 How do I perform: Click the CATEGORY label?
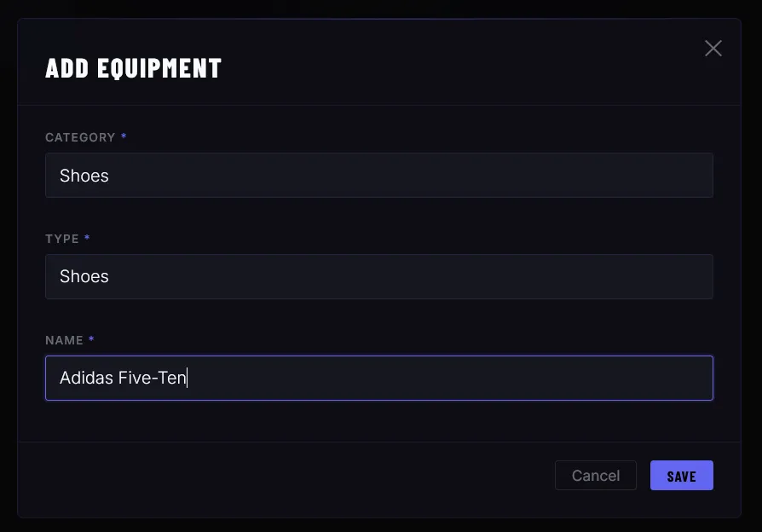pos(78,137)
